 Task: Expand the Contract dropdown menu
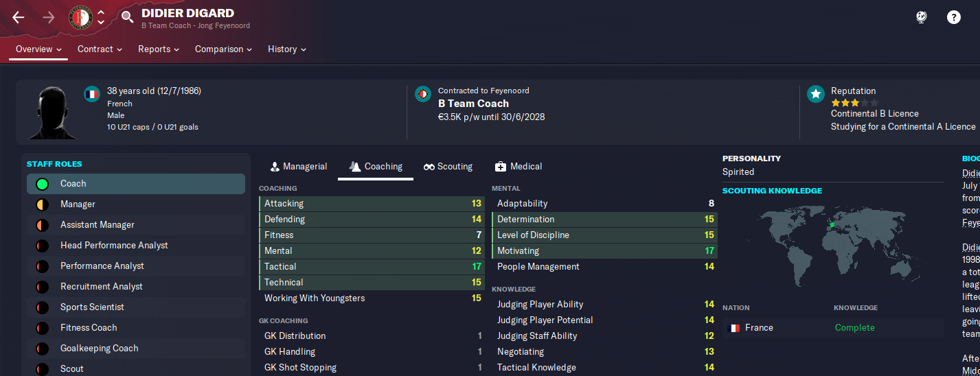[100, 49]
